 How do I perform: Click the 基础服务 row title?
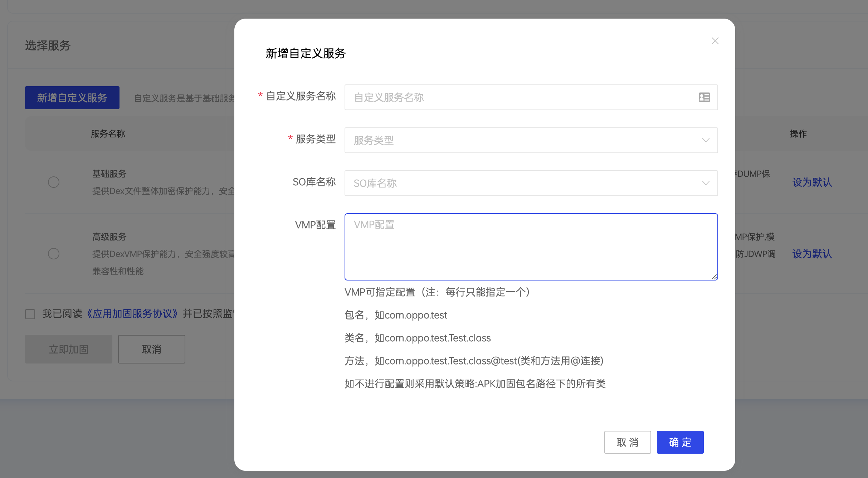[109, 174]
